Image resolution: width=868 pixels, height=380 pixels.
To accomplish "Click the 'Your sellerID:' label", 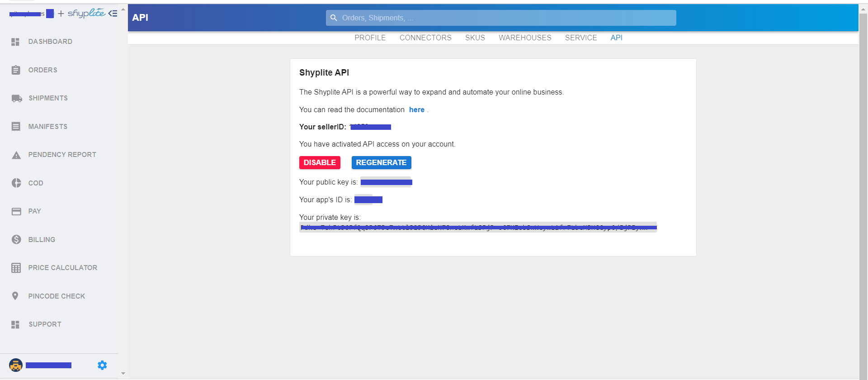I will 323,127.
